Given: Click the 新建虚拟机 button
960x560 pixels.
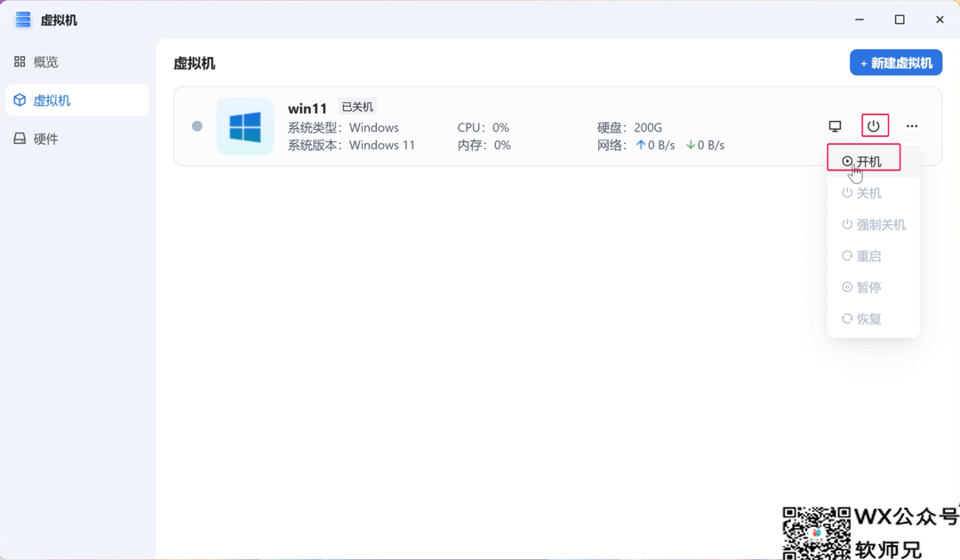Looking at the screenshot, I should 896,63.
